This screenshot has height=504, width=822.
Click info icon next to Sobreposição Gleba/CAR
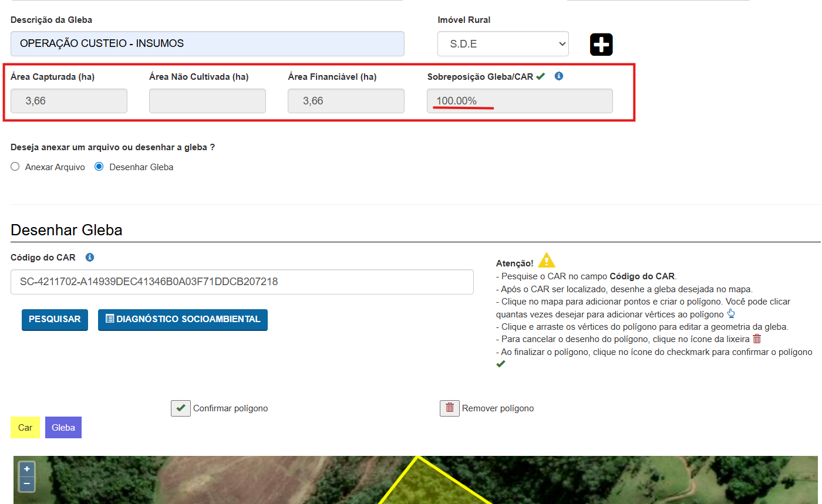click(559, 76)
